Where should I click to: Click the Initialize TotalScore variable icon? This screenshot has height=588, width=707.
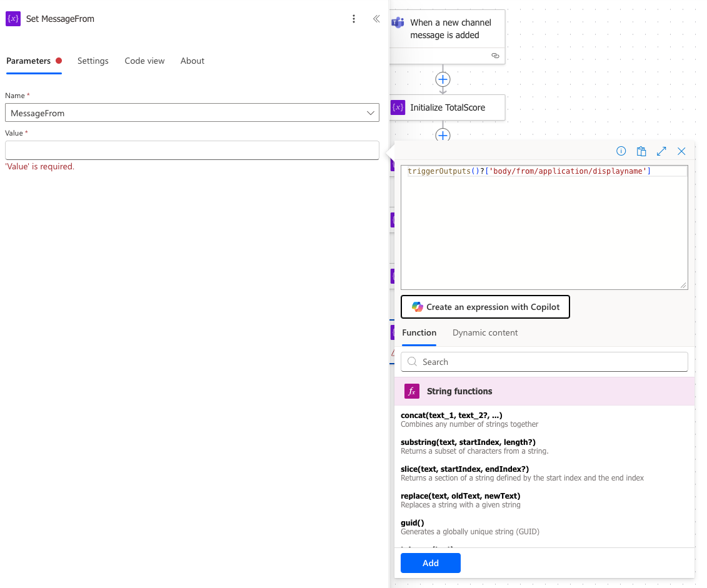click(398, 107)
